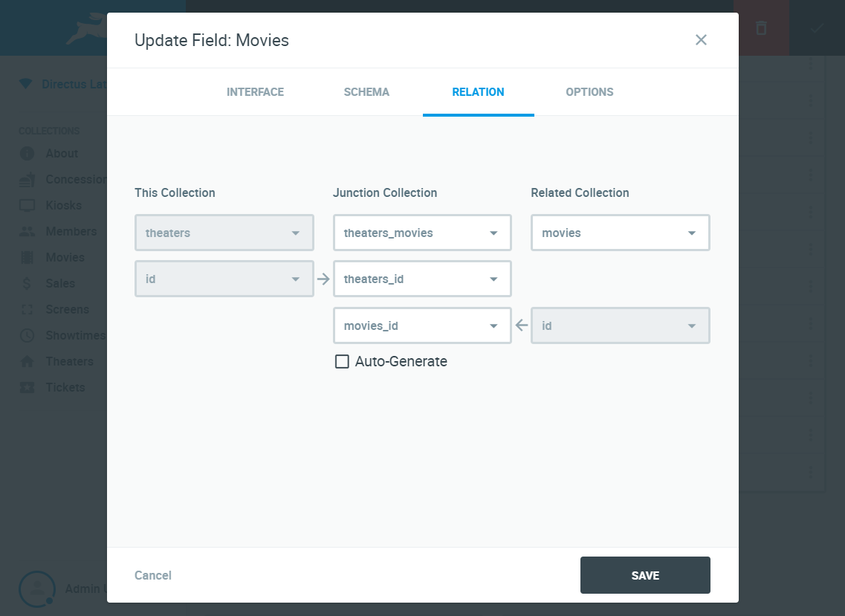Viewport: 845px width, 616px height.
Task: Open the theaters collection dropdown
Action: tap(224, 233)
